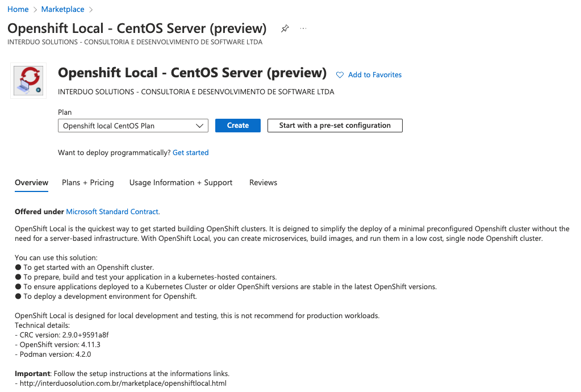The height and width of the screenshot is (392, 581).
Task: Open the Get started link
Action: click(x=190, y=153)
